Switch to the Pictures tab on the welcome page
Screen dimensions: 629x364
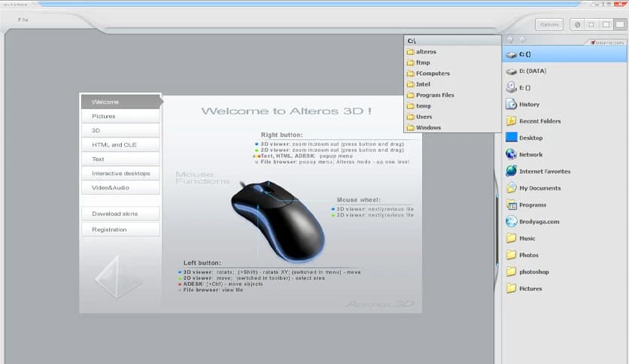point(120,117)
